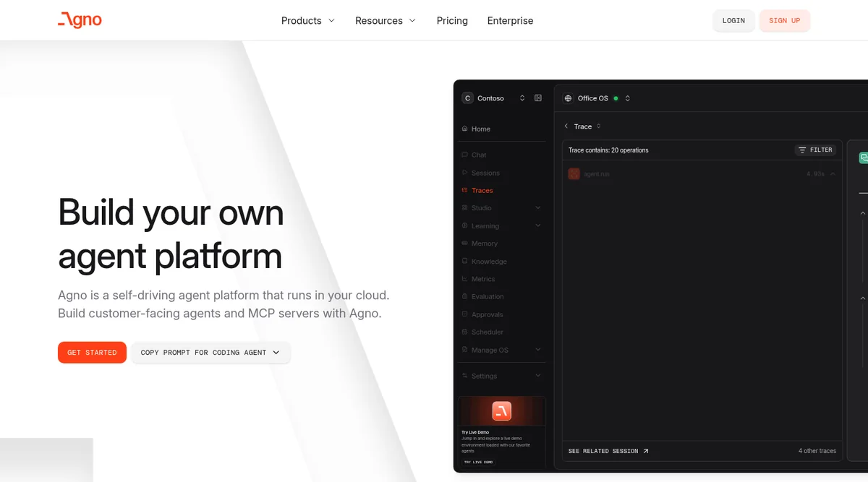Open the Products dropdown menu
This screenshot has width=868, height=482.
click(x=308, y=20)
